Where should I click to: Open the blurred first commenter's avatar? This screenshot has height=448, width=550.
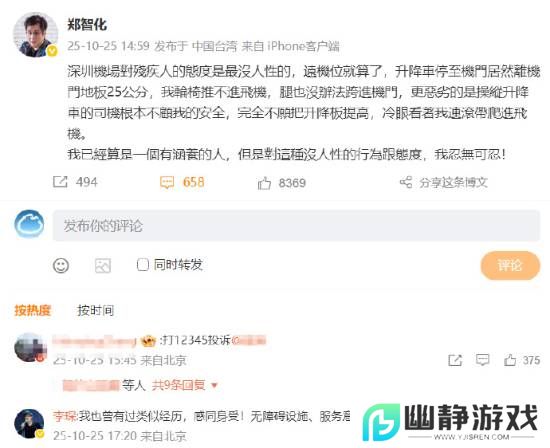point(30,347)
